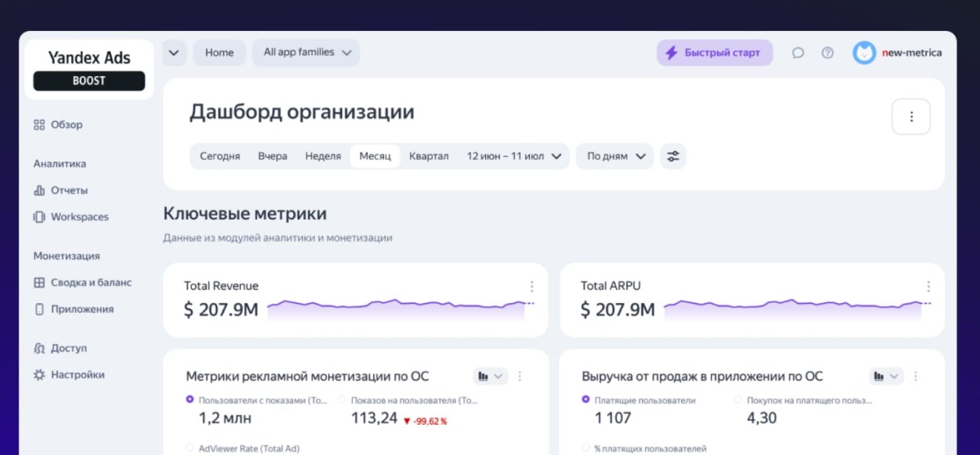Viewport: 980px width, 455px height.
Task: Open Total Revenue card kebab menu
Action: click(532, 287)
